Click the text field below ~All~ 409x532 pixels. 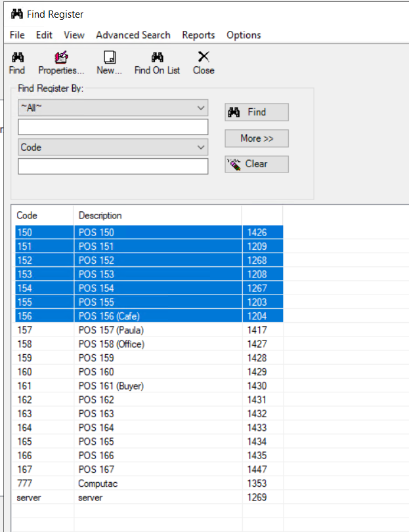(x=113, y=127)
